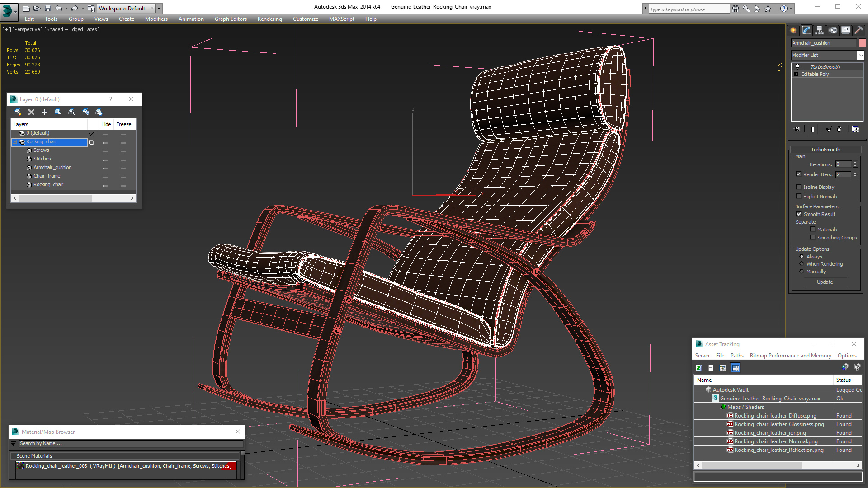Screen dimensions: 868x488
Task: Open Material Browser options arrow
Action: pos(14,444)
